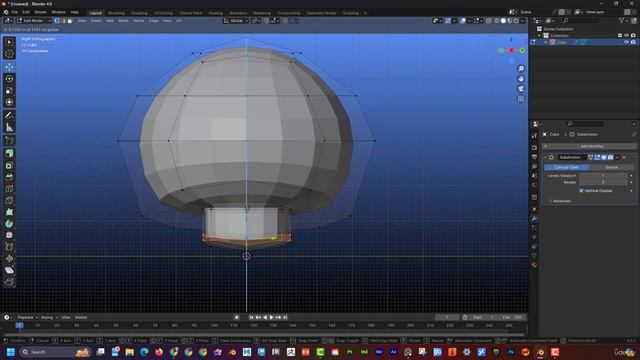640x360 pixels.
Task: Select the Cursor tool in the viewport toolbar
Action: pos(9,53)
